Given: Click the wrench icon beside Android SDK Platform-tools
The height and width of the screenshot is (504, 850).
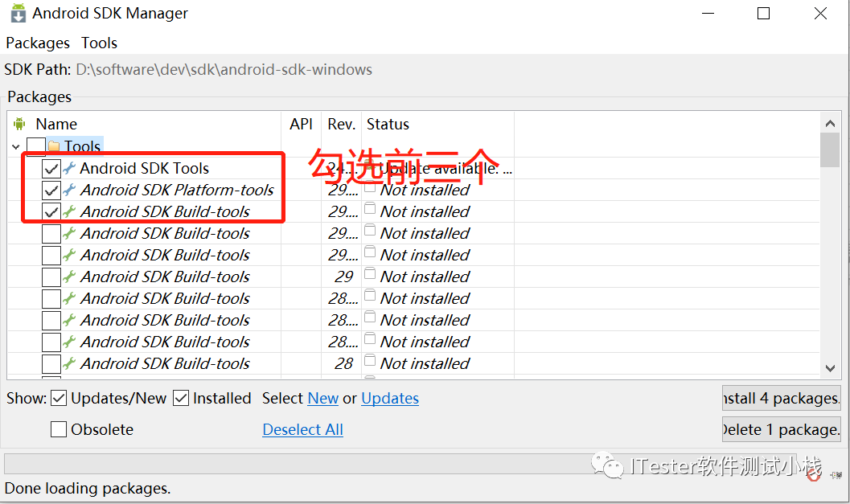Looking at the screenshot, I should [69, 190].
